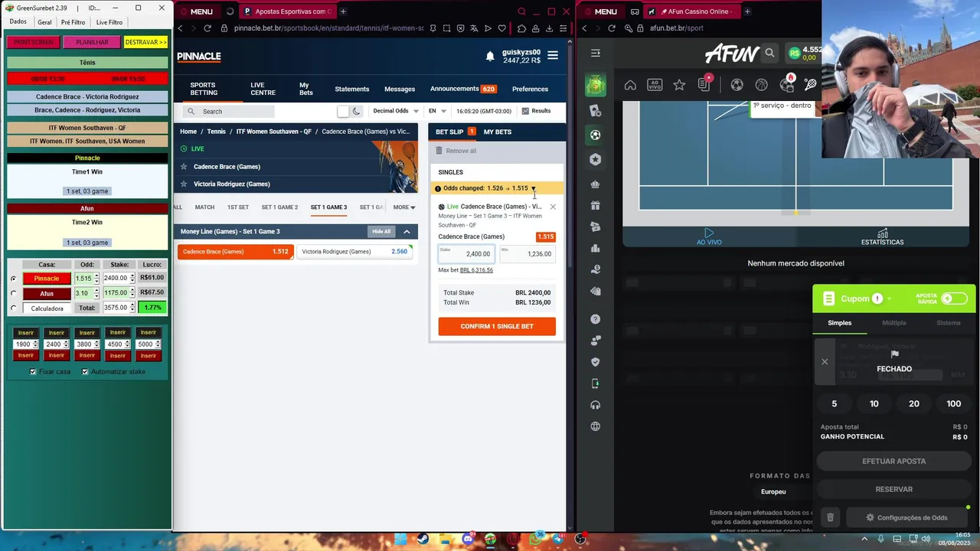Image resolution: width=980 pixels, height=551 pixels.
Task: Switch to SET 1 GAME 2 tab
Action: tap(279, 207)
